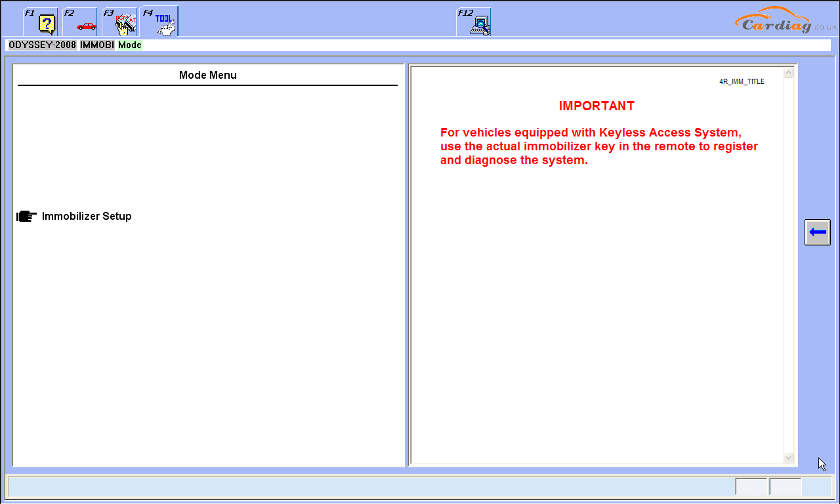Screen dimensions: 840x504
Task: Click the green Mode breadcrumb label
Action: [129, 45]
